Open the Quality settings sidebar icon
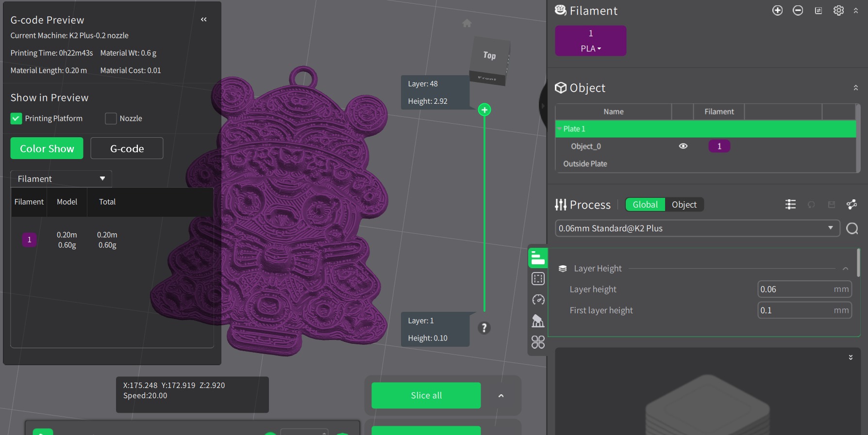This screenshot has height=435, width=868. [x=538, y=258]
